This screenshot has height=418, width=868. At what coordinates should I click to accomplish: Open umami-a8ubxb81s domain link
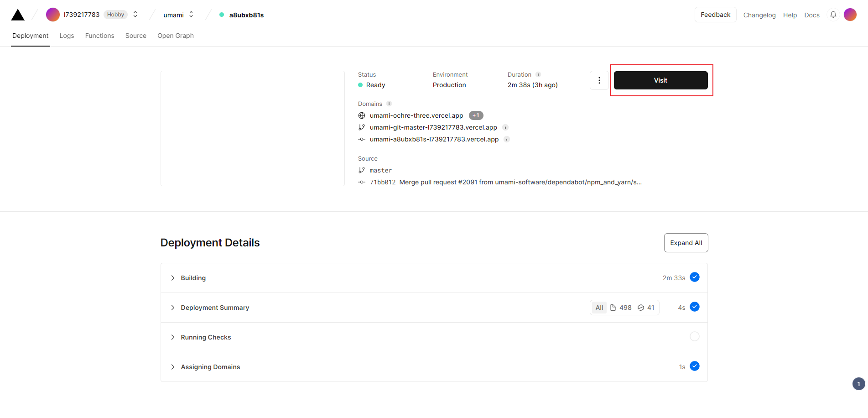434,139
